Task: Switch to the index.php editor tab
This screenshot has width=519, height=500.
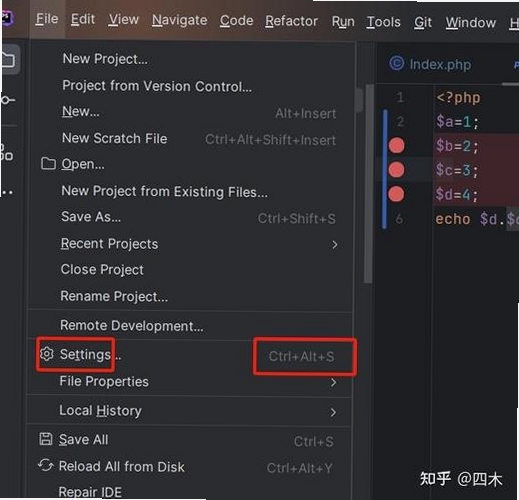Action: [x=430, y=64]
